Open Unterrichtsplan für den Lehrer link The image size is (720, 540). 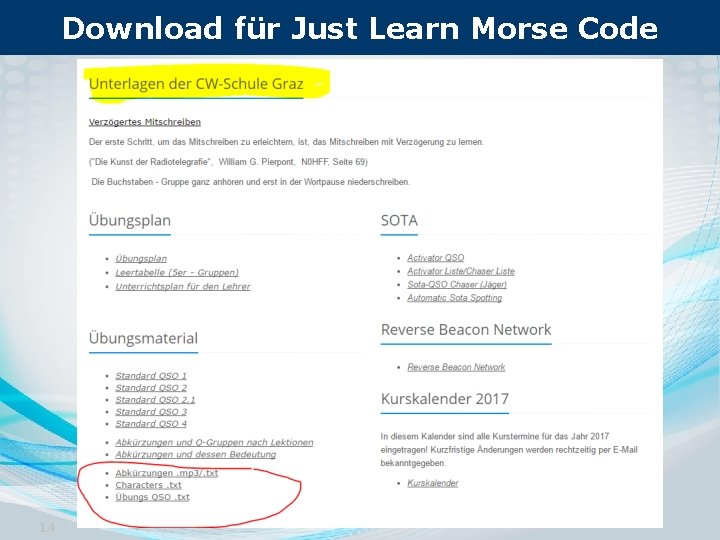click(x=183, y=286)
